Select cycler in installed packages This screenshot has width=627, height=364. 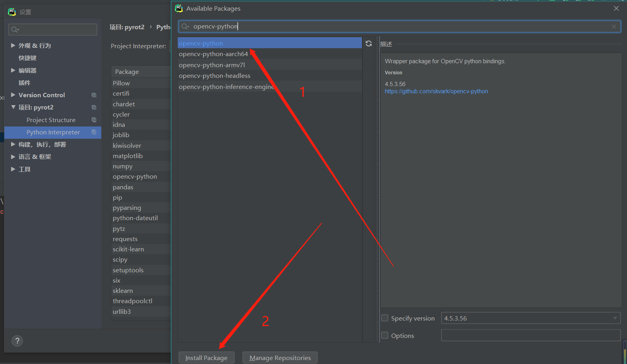(x=141, y=114)
